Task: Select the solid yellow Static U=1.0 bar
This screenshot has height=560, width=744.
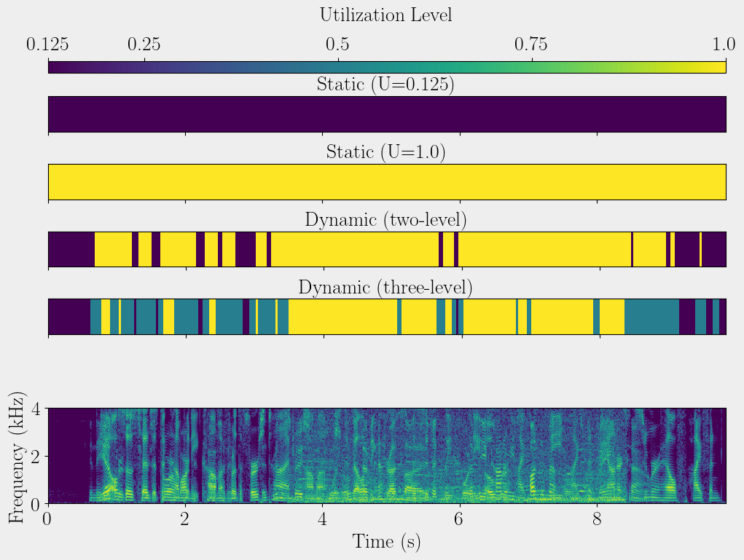Action: pos(386,182)
